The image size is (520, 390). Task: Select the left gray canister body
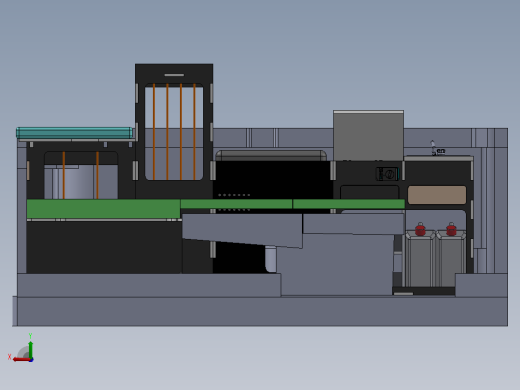click(420, 259)
